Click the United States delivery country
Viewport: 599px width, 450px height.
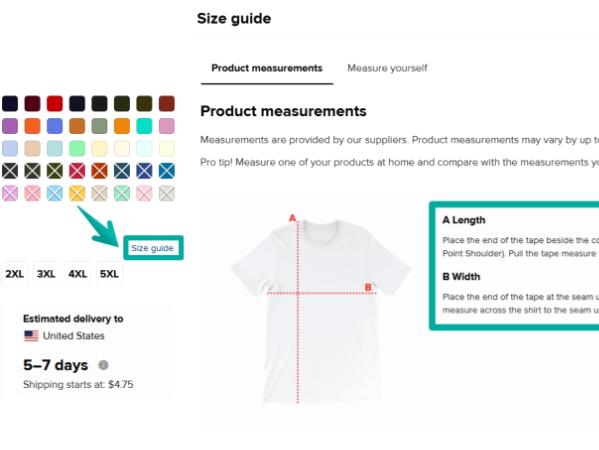(x=74, y=336)
